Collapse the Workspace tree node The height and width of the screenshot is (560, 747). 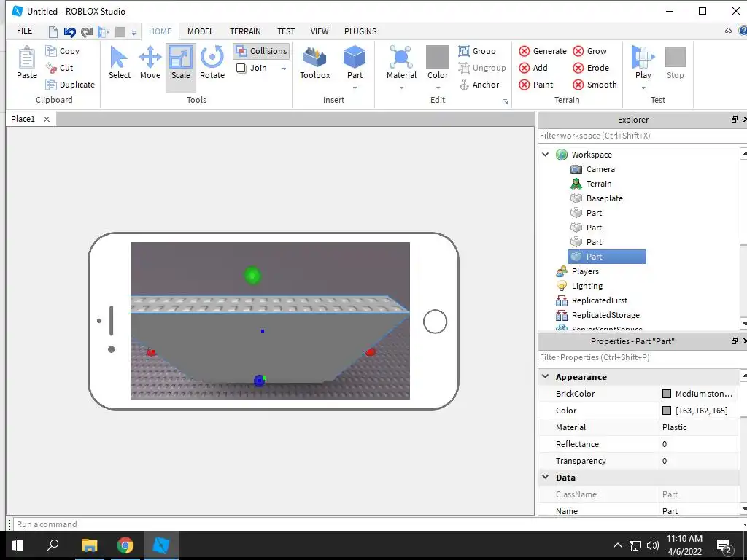click(546, 155)
